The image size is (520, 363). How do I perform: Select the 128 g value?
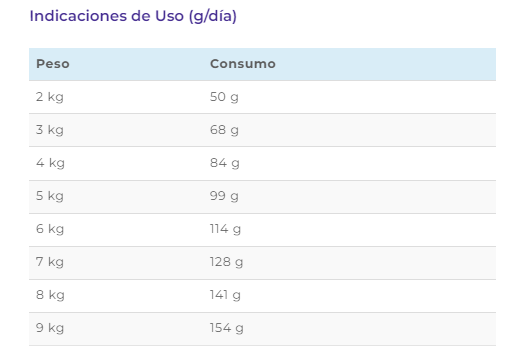pyautogui.click(x=226, y=262)
